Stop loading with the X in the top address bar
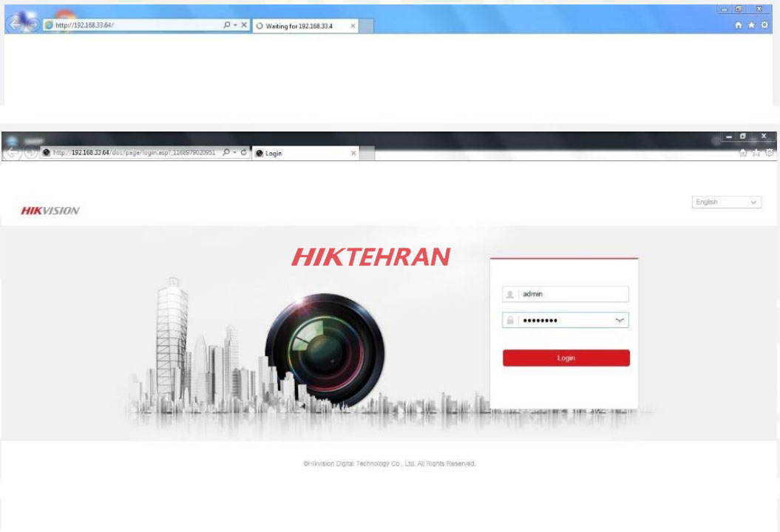The image size is (780, 532). pyautogui.click(x=244, y=24)
